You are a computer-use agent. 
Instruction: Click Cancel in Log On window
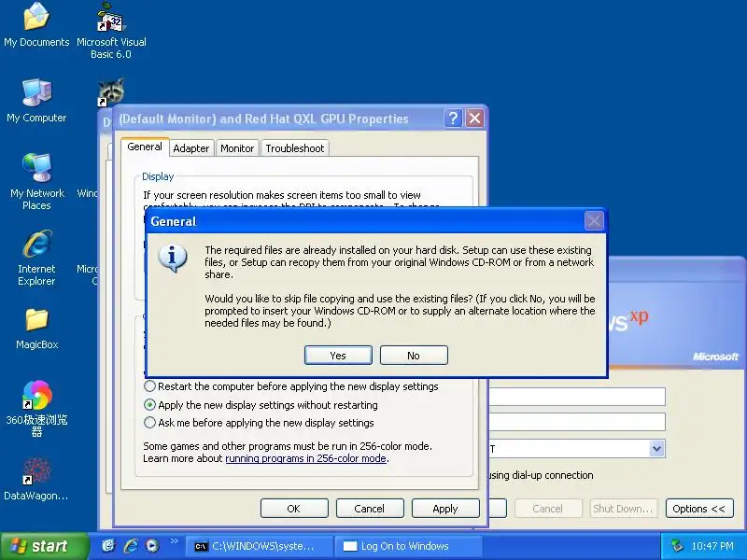[548, 508]
